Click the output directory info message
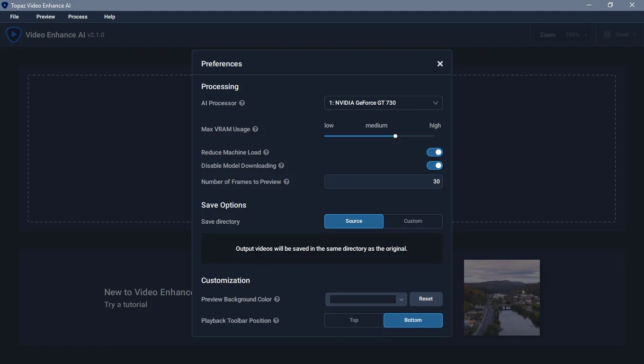644x364 pixels. click(322, 248)
